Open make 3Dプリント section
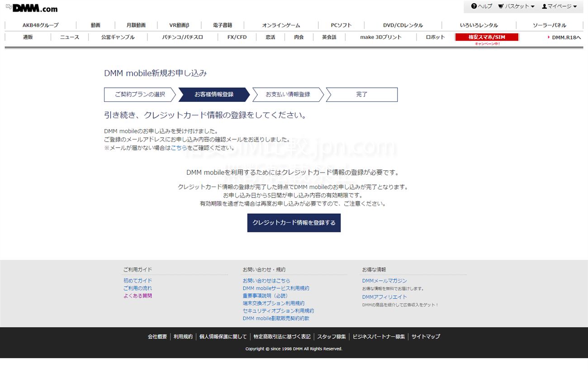Image resolution: width=588 pixels, height=370 pixels. tap(381, 37)
